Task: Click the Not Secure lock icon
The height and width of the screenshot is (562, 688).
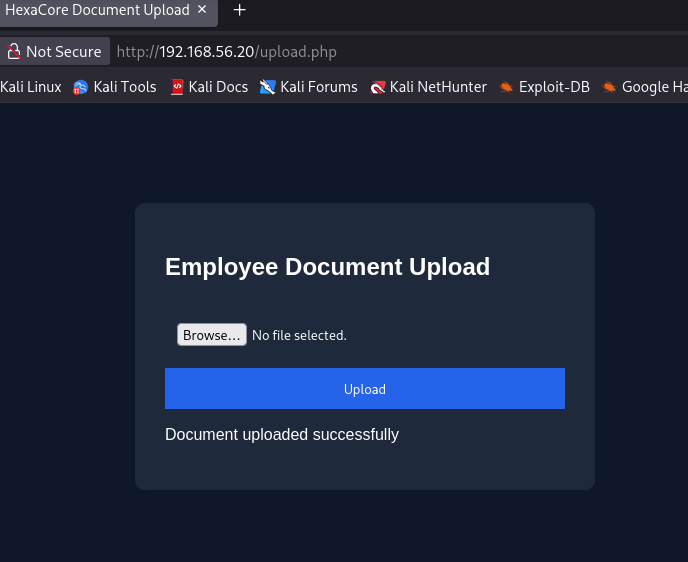Action: tap(13, 51)
